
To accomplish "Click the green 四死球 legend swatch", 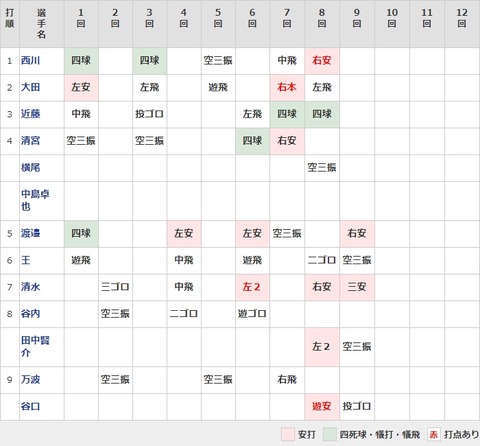I will pyautogui.click(x=329, y=434).
